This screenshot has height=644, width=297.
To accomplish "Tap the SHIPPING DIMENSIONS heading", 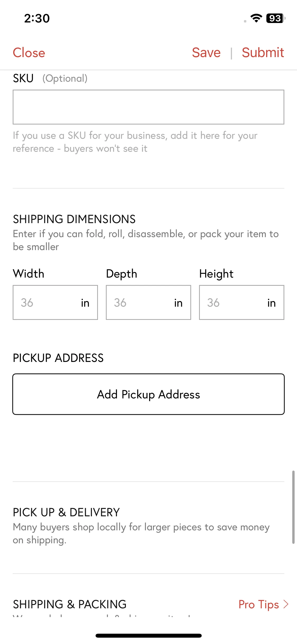I will [74, 219].
